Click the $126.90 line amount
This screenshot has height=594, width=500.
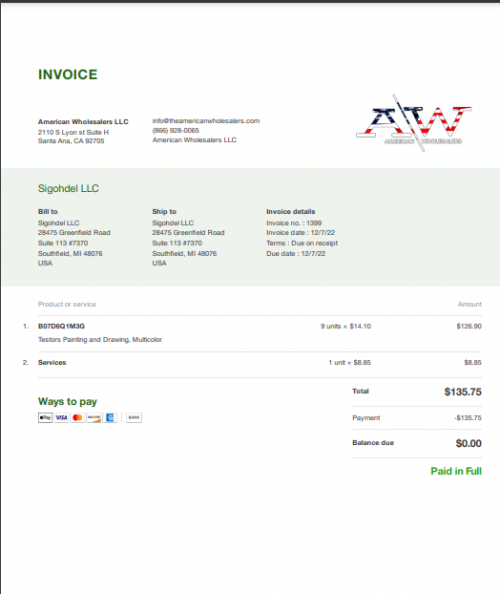(x=469, y=326)
